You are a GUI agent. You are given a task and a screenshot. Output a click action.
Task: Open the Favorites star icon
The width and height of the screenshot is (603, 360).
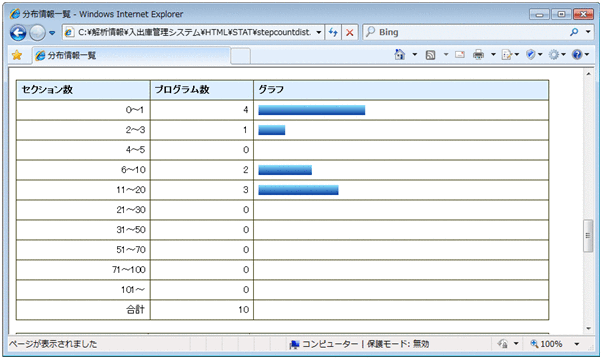tap(17, 55)
